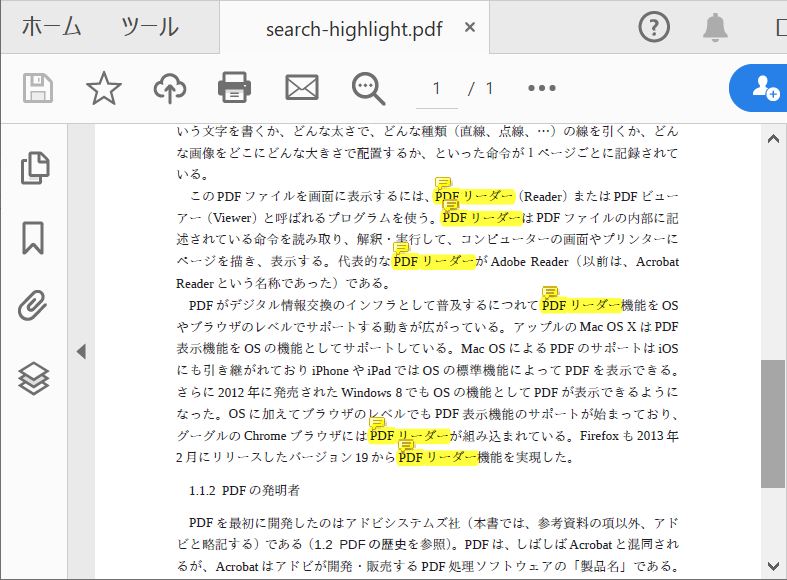This screenshot has height=580, width=787.
Task: Open the comment note on 'PDFリーダー機能をOS'
Action: [550, 292]
